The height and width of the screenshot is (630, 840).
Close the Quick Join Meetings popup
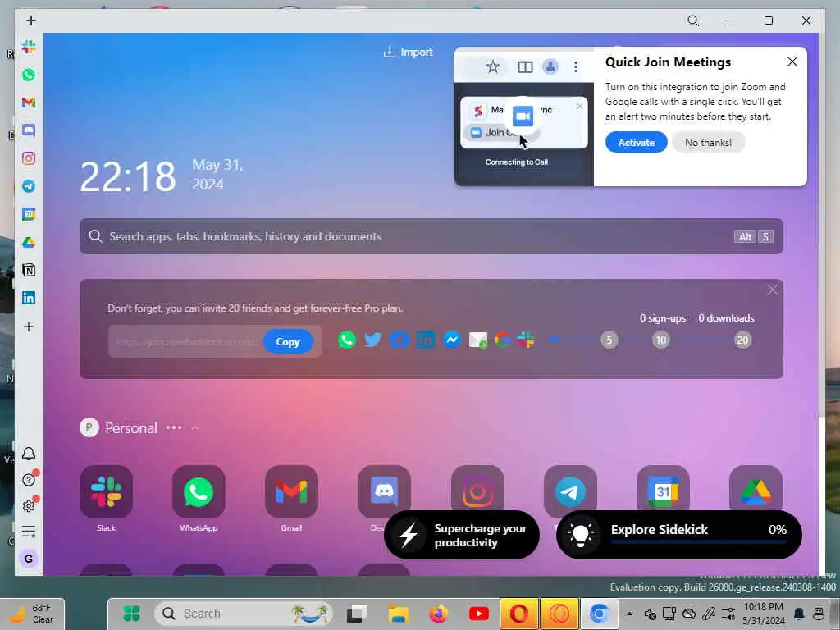(792, 62)
